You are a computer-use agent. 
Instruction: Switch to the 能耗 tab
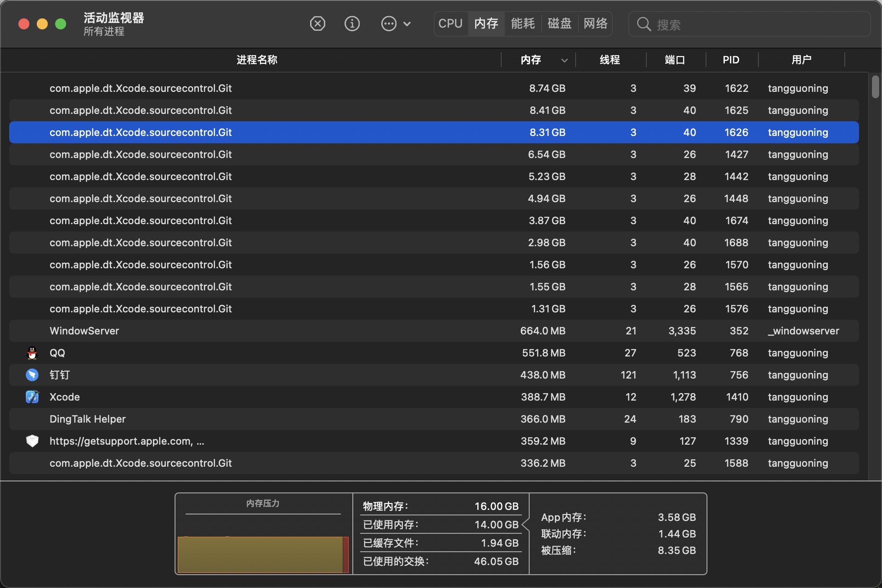(523, 23)
